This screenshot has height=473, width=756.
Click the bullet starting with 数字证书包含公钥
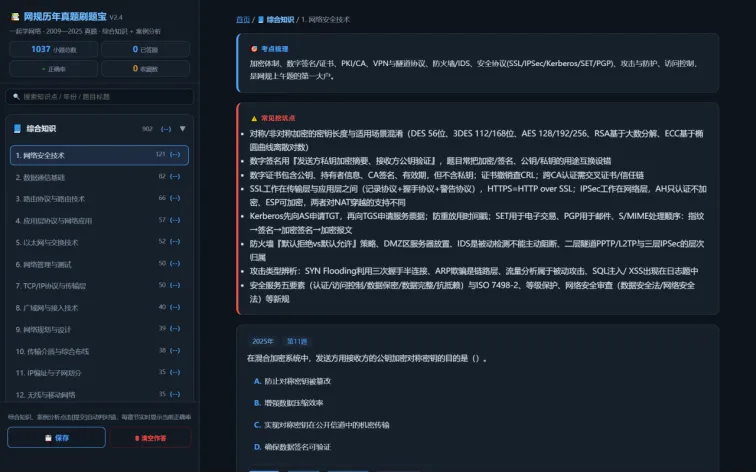click(446, 175)
